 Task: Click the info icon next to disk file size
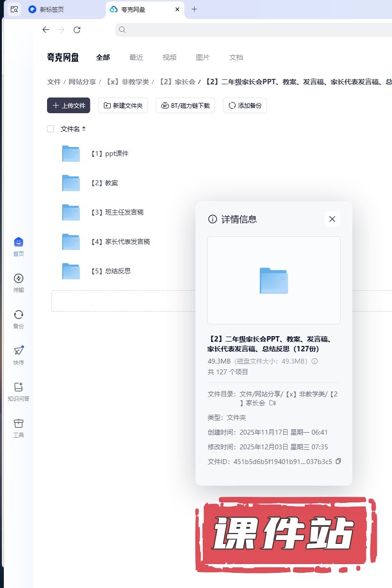click(315, 361)
